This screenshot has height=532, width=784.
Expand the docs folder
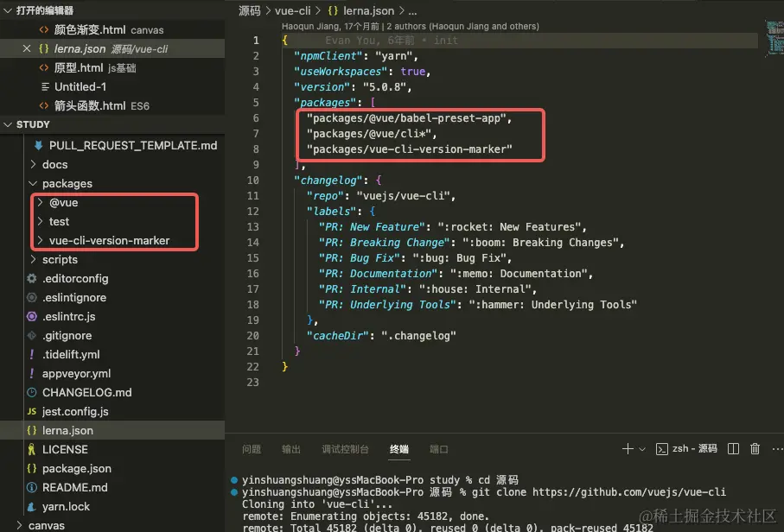[x=33, y=164]
